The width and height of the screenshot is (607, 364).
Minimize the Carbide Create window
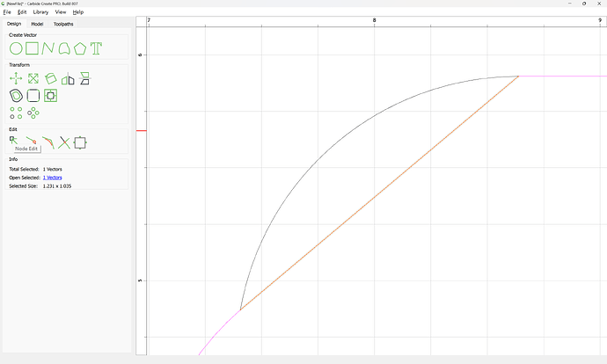[570, 4]
